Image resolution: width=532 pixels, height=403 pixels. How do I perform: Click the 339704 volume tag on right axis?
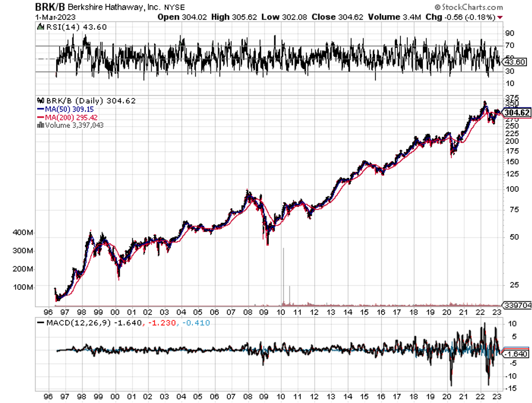click(517, 304)
